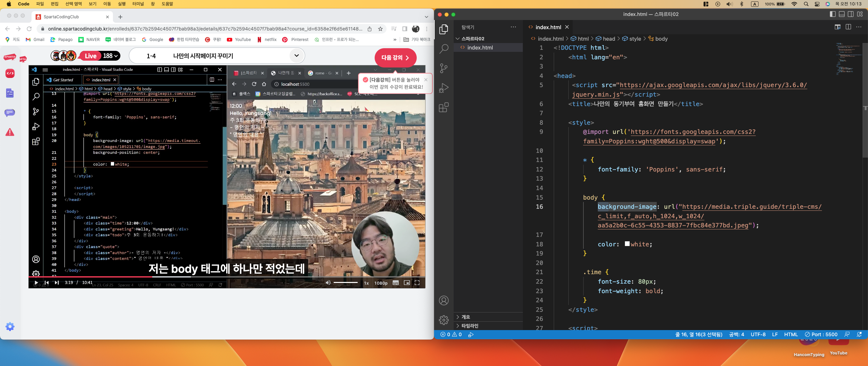Toggle secondary side bar layout icon
This screenshot has height=366, width=868.
pos(851,14)
